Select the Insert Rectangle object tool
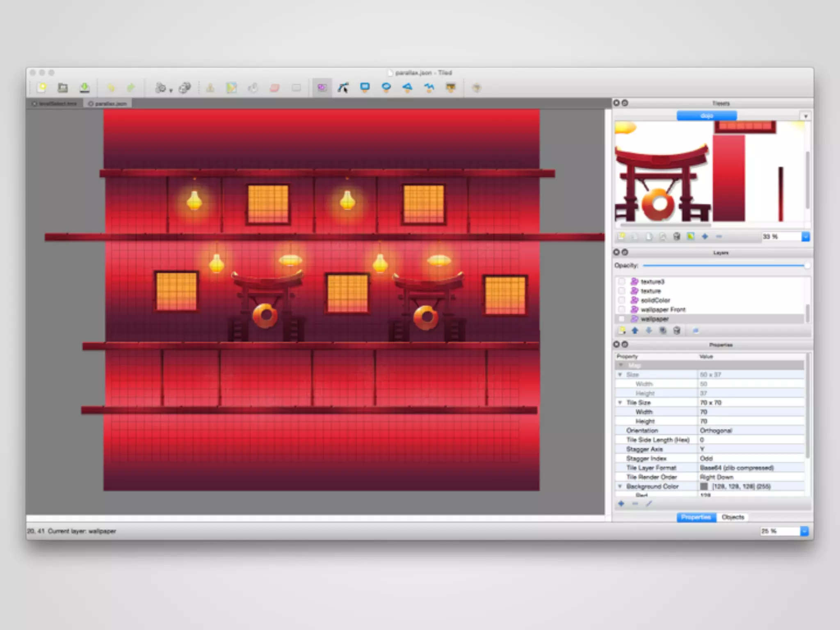This screenshot has width=840, height=630. click(x=365, y=87)
